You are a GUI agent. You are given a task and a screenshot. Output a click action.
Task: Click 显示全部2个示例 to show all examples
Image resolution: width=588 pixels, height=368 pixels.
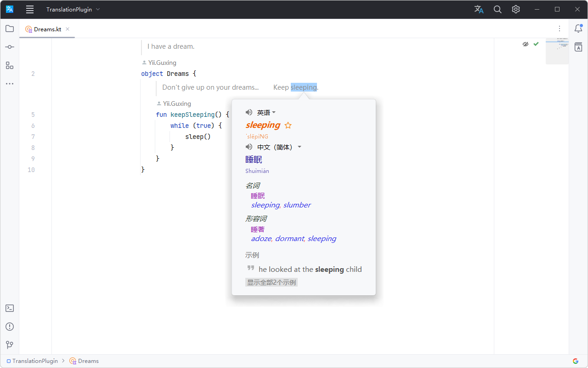coord(271,282)
